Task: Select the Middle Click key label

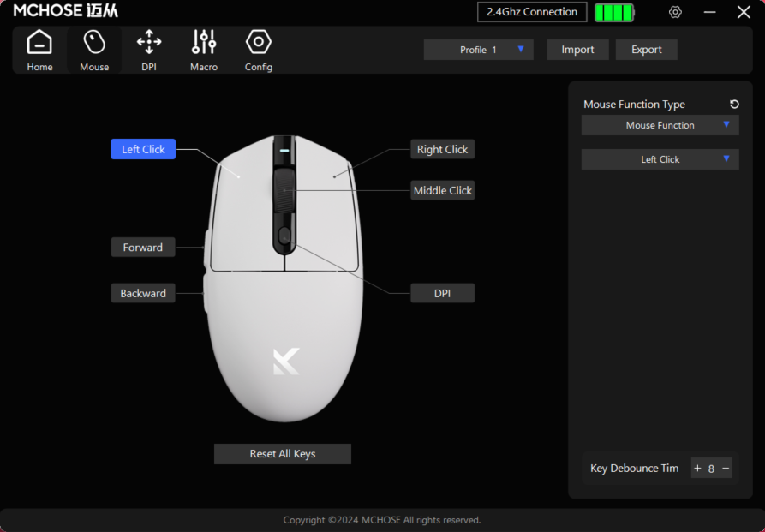Action: pos(443,190)
